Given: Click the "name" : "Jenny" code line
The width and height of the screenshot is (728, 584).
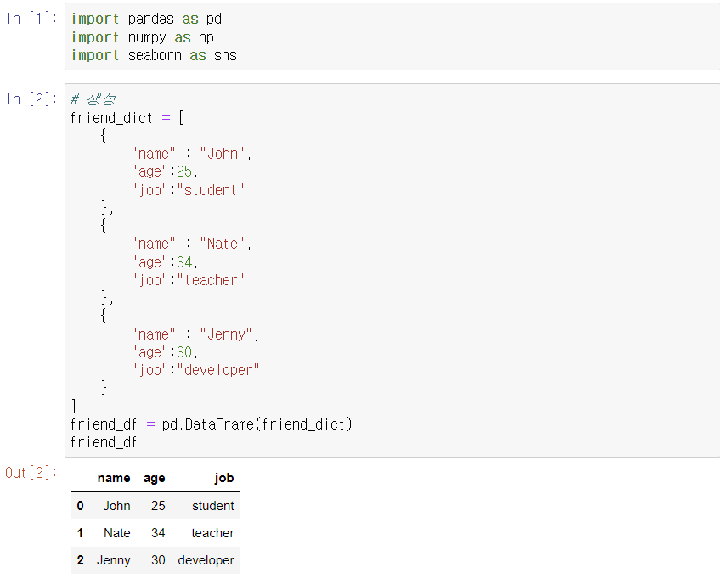Looking at the screenshot, I should coord(195,334).
